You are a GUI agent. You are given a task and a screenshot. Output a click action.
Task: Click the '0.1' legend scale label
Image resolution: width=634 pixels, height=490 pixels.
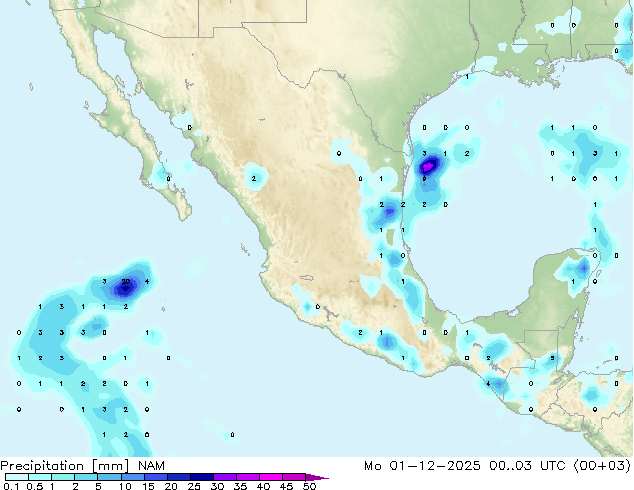point(11,486)
